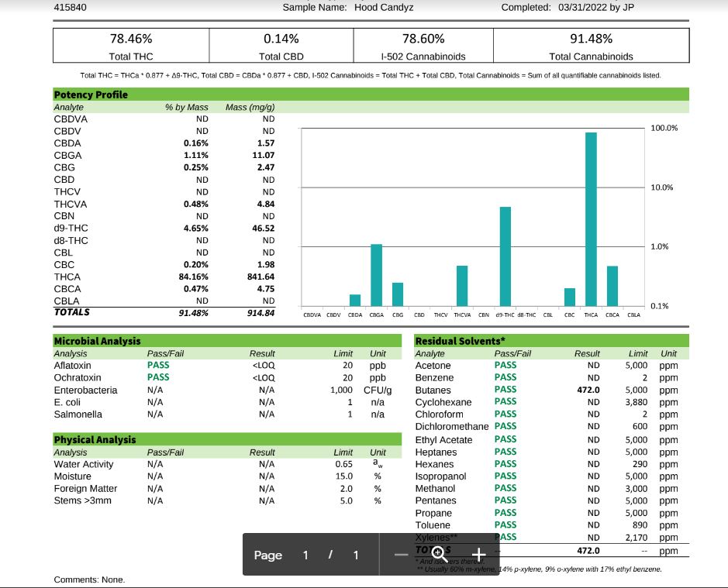Click the THCA bar in chart

tap(591, 219)
